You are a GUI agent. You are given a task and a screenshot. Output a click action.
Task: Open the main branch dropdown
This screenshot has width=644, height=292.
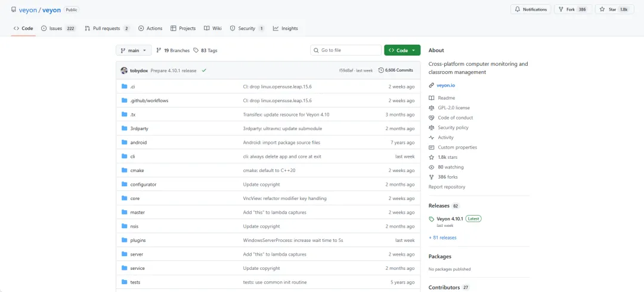click(x=134, y=51)
